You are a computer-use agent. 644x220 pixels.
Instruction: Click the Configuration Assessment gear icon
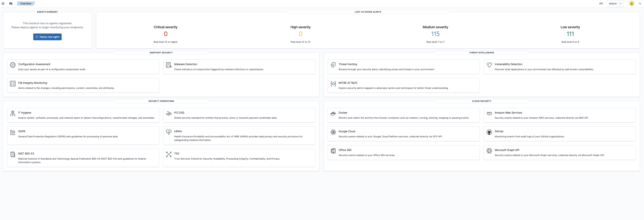(13, 65)
